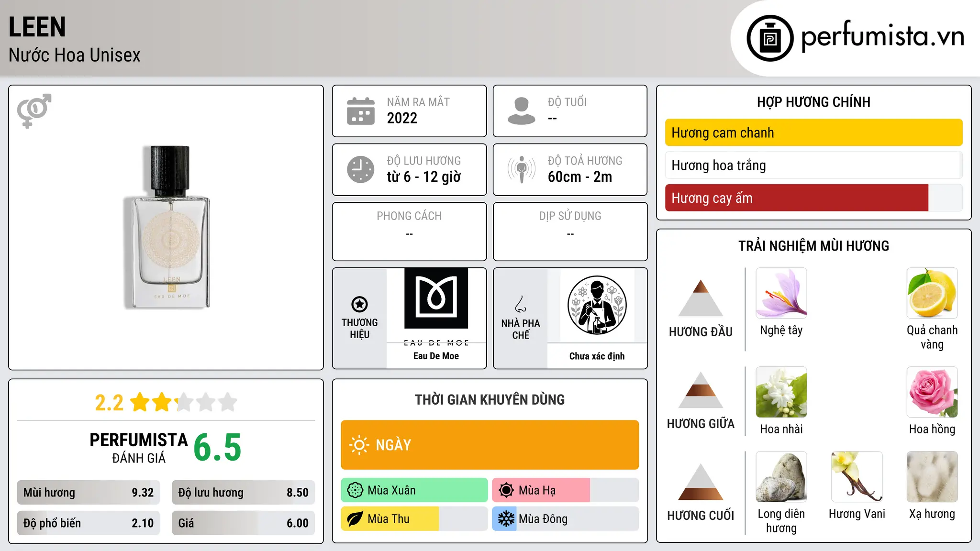980x551 pixels.
Task: Click the orange Ngày time bar
Action: pos(490,445)
